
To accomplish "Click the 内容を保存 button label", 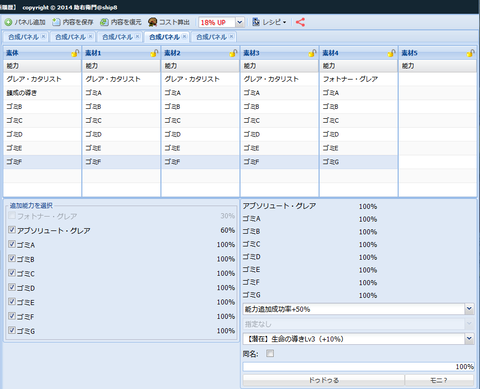I will (x=78, y=22).
